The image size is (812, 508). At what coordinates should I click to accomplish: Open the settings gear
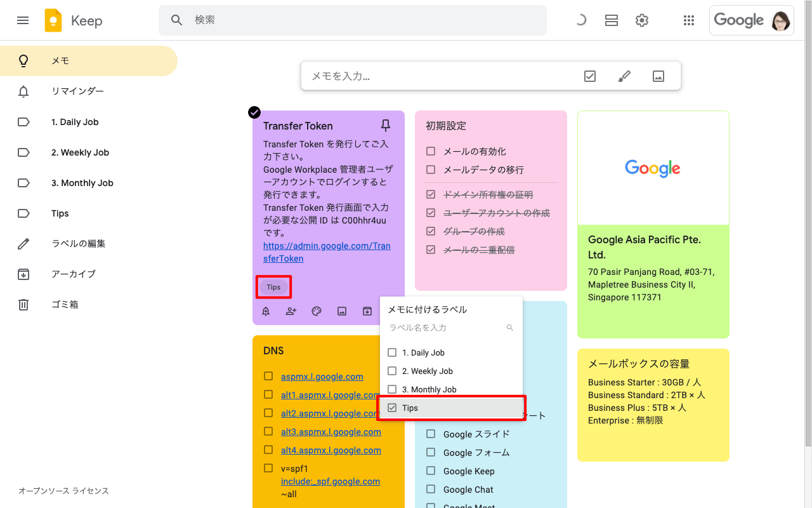pos(642,20)
